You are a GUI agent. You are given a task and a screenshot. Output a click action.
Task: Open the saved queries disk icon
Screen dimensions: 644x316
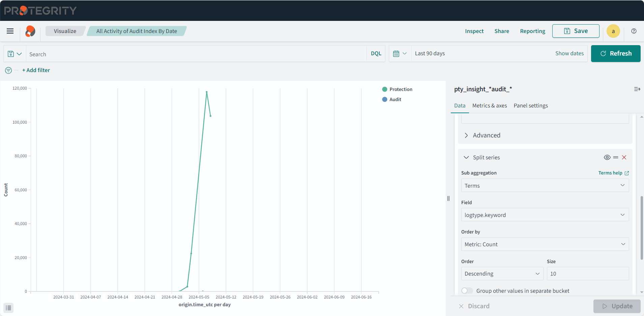(x=15, y=54)
